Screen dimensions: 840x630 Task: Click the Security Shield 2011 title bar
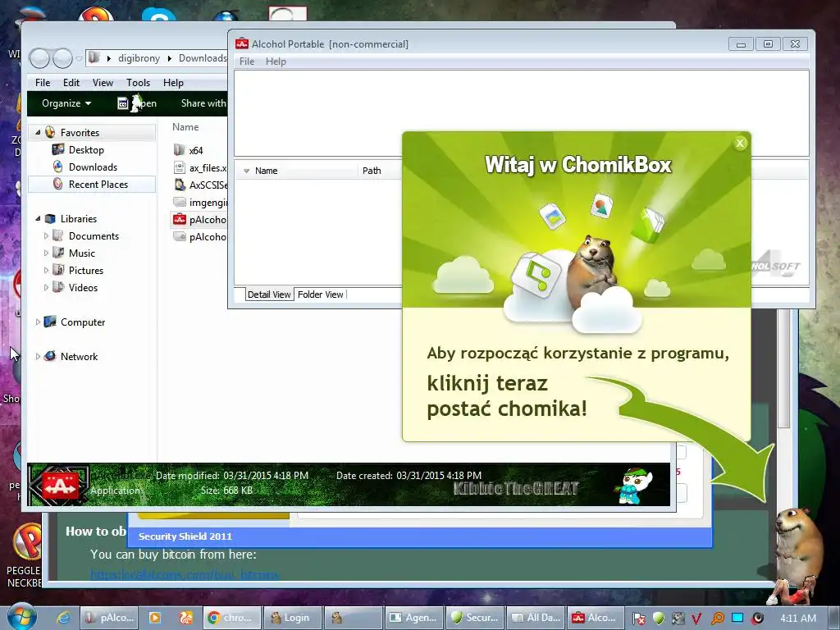coord(419,536)
